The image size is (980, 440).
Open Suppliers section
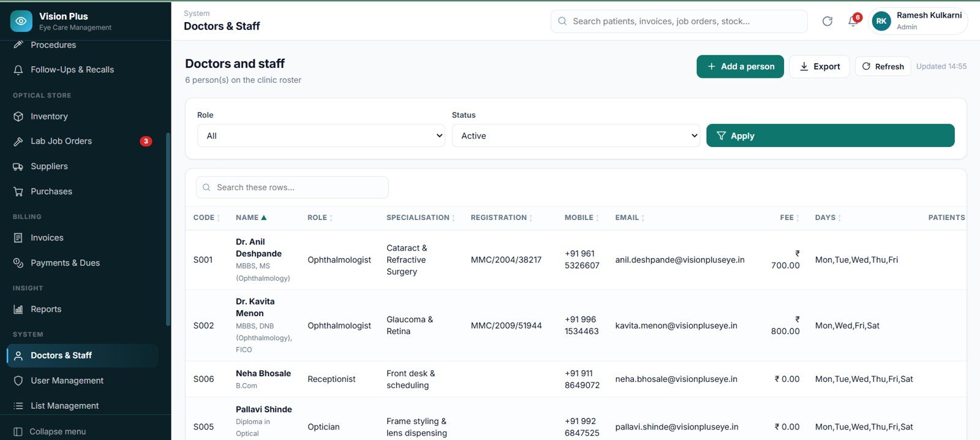click(83, 167)
